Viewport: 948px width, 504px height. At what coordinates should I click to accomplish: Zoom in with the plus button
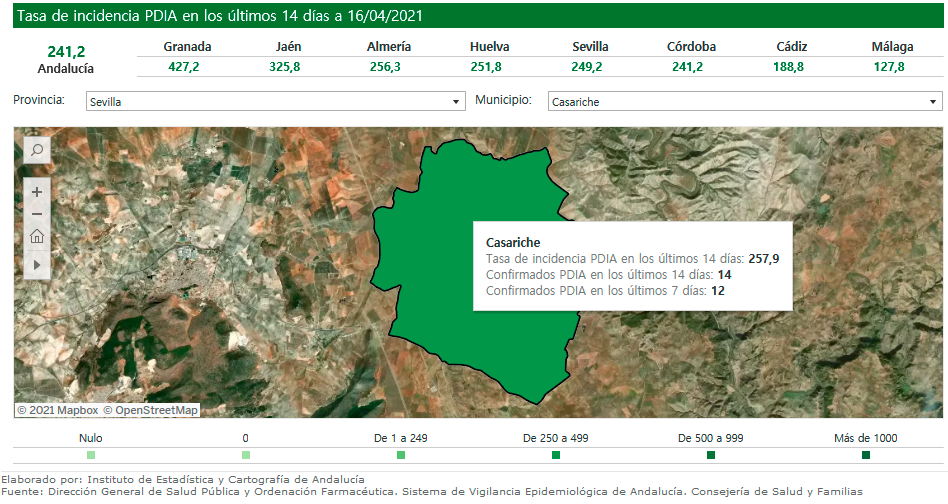37,191
